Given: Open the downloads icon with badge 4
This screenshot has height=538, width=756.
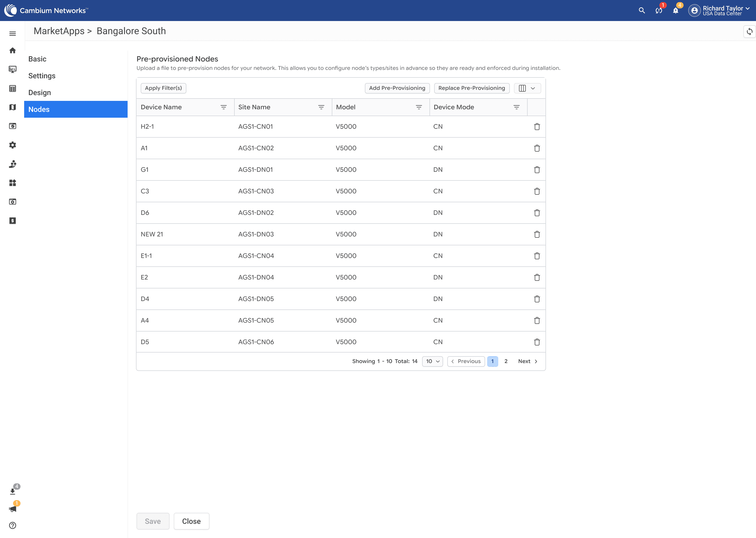Looking at the screenshot, I should coord(13,491).
